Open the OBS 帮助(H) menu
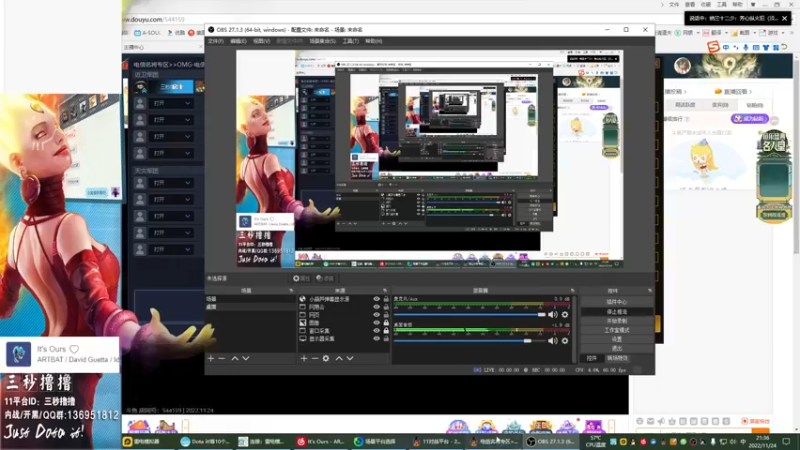This screenshot has width=800, height=450. click(373, 41)
